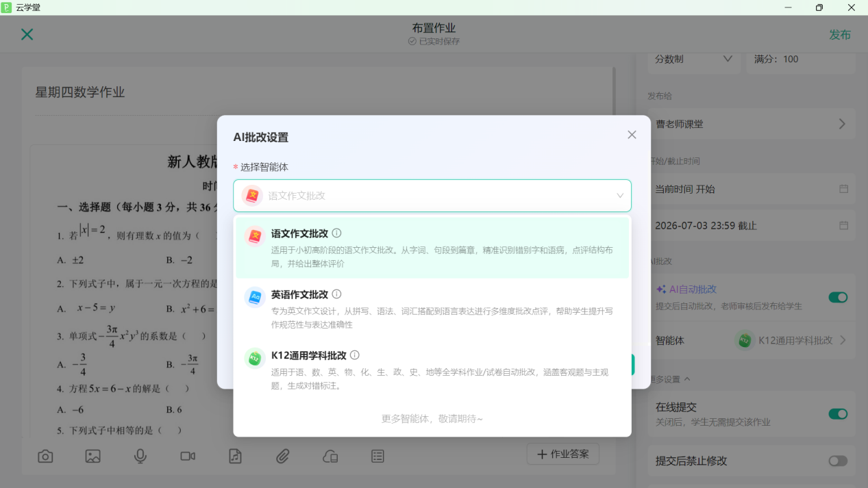Insert an image attachment
This screenshot has width=868, height=488.
[92, 456]
